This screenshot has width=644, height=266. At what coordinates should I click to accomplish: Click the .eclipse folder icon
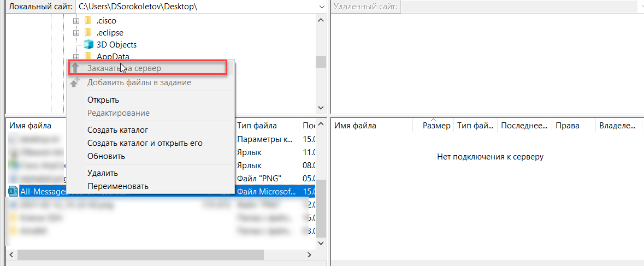pyautogui.click(x=87, y=33)
